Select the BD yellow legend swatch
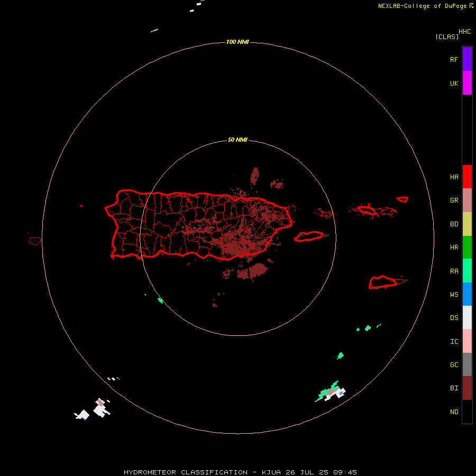This screenshot has height=476, width=476. click(x=467, y=224)
